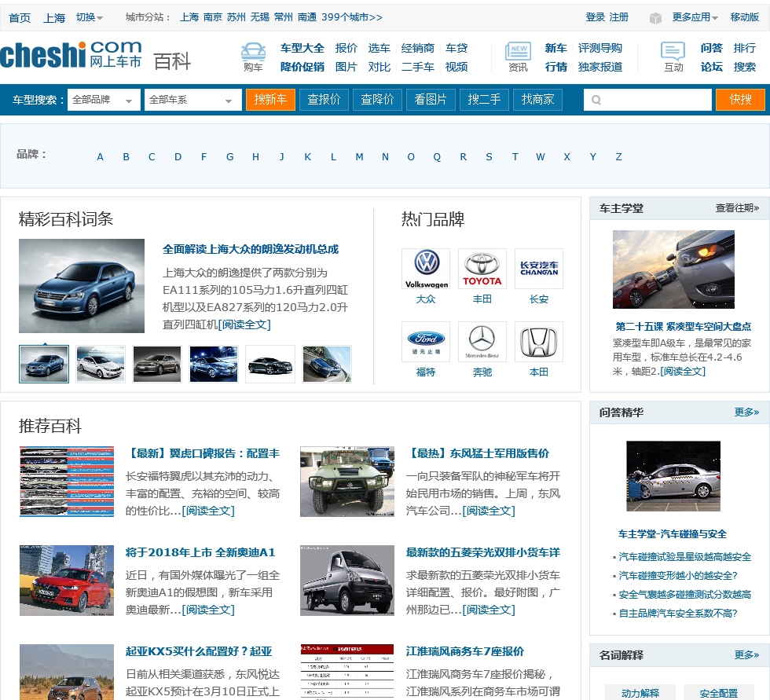Open 【最新】翼虎口碑报告 article title
This screenshot has height=700, width=770.
203,453
